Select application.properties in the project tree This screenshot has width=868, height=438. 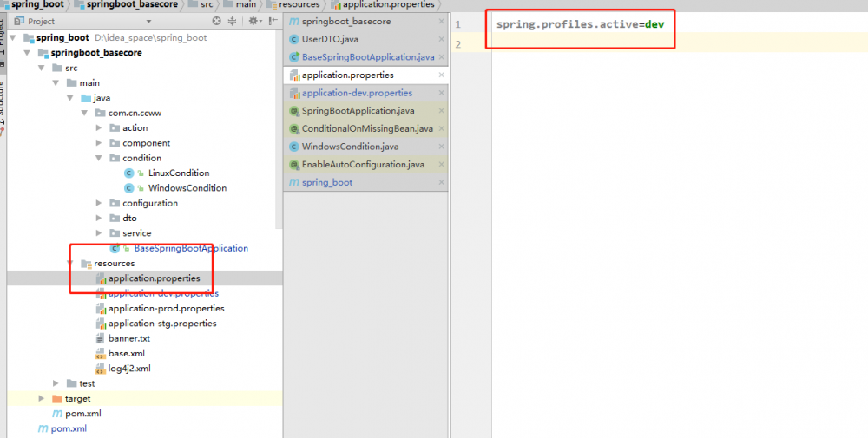pos(154,278)
